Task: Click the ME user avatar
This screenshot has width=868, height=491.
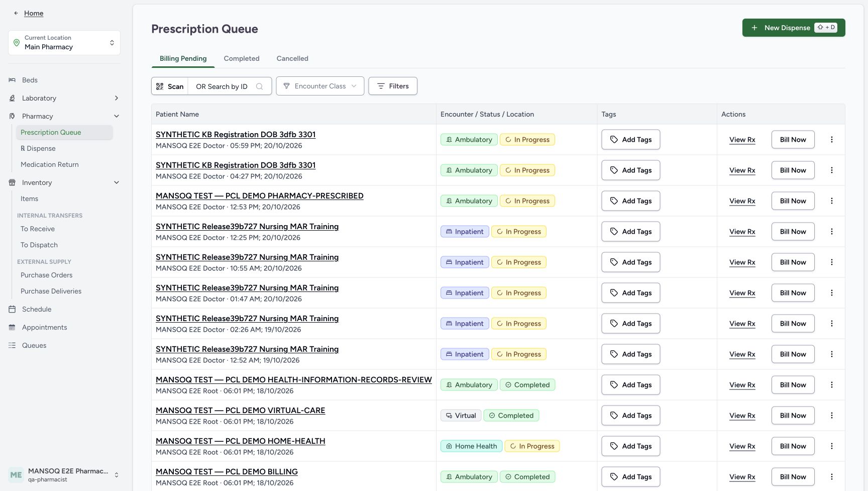Action: tap(16, 475)
